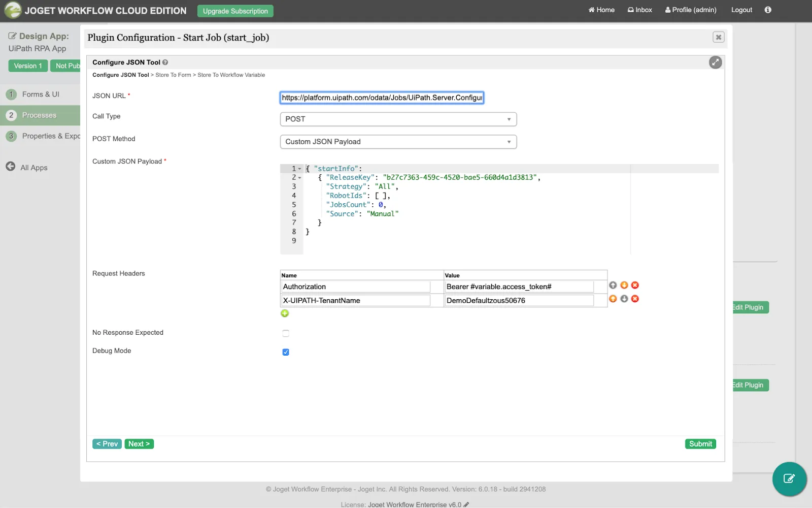Click line number 9 in editor gutter
Screen dimensions: 812x508
tap(294, 241)
